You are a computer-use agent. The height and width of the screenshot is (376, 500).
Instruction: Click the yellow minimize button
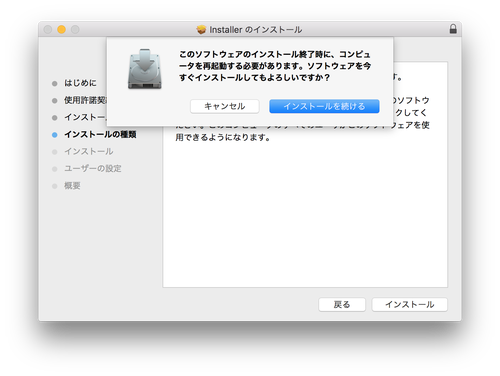(x=61, y=29)
